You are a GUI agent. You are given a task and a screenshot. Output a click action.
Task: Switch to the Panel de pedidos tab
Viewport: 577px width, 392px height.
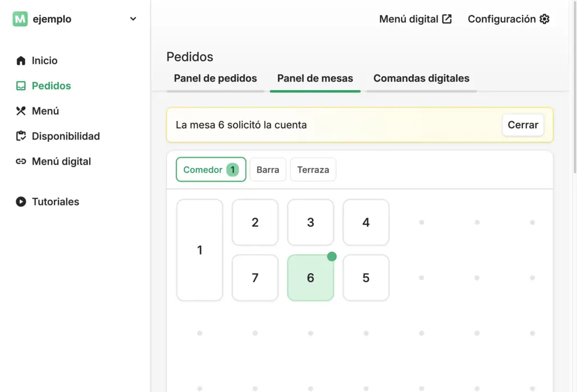(215, 78)
